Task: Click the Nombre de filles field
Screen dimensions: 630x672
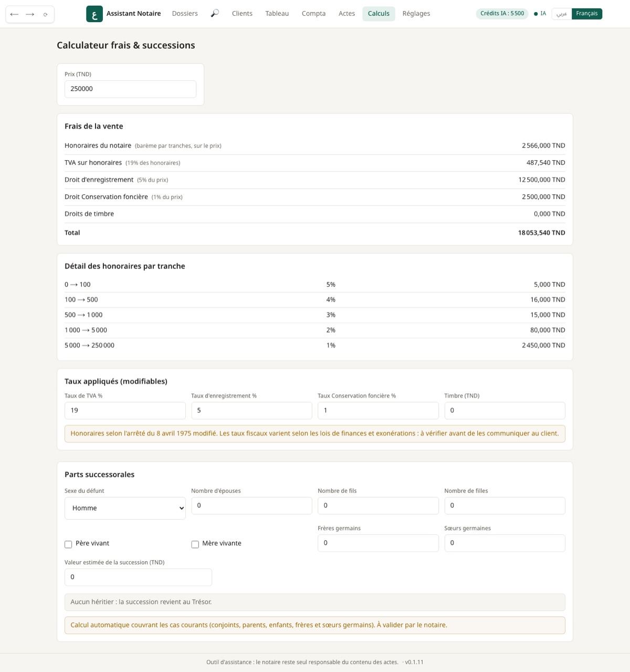Action: 505,505
